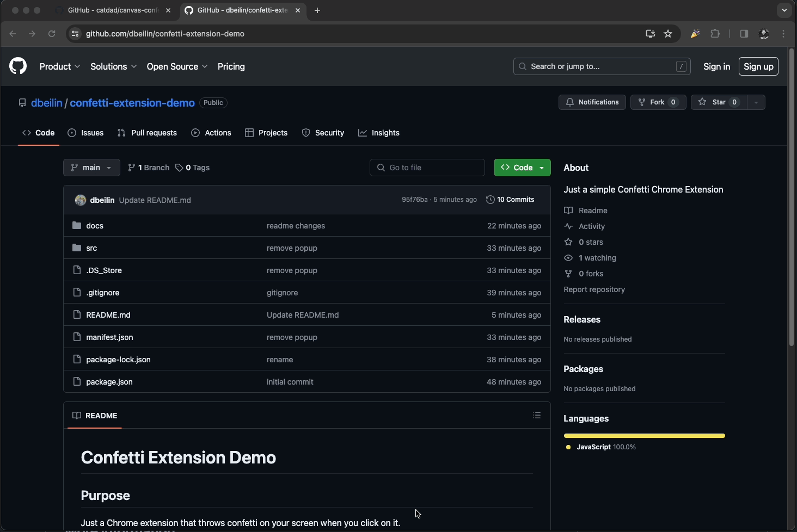Reload the page with the refresh icon
Screen dimensions: 797x532
(52, 34)
